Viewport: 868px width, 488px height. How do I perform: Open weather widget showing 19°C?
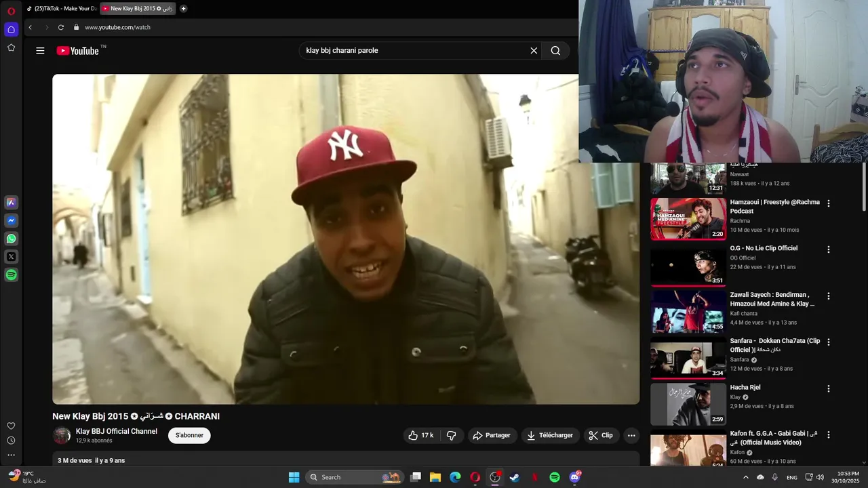coord(27,477)
